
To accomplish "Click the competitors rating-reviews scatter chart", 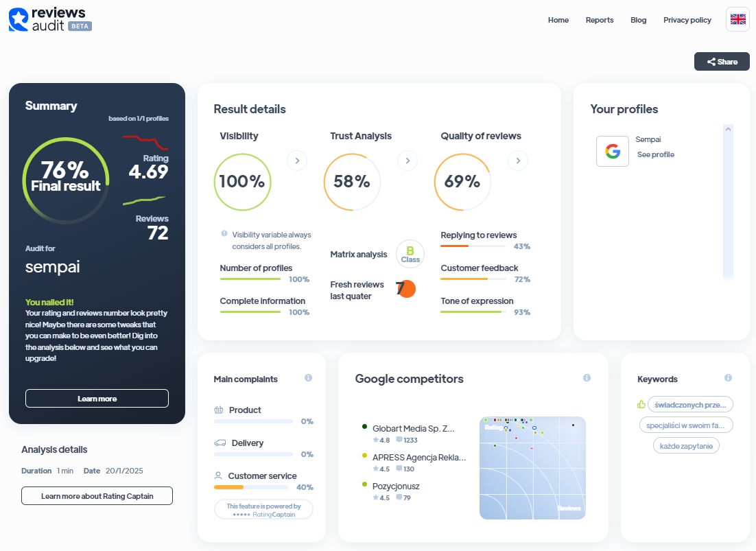I will pos(532,467).
